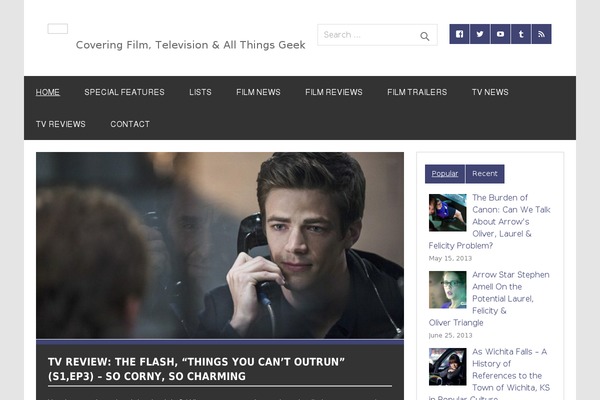Screen dimensions: 600x400
Task: Open the Film Reviews menu item
Action: pyautogui.click(x=334, y=92)
